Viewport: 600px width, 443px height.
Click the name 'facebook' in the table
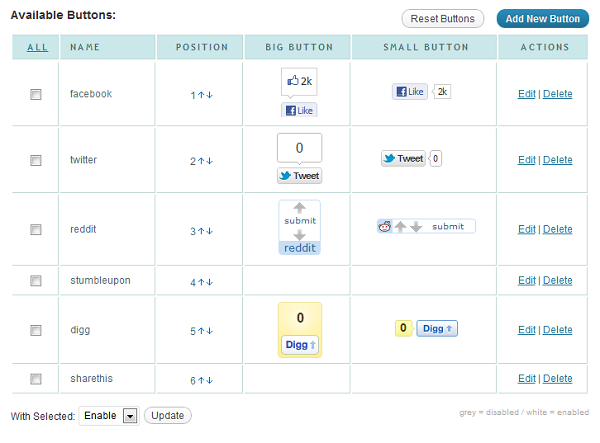click(91, 94)
